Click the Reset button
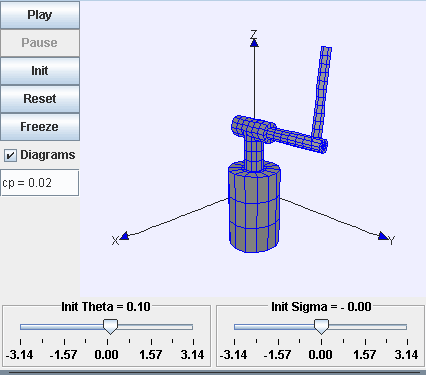 (x=40, y=99)
